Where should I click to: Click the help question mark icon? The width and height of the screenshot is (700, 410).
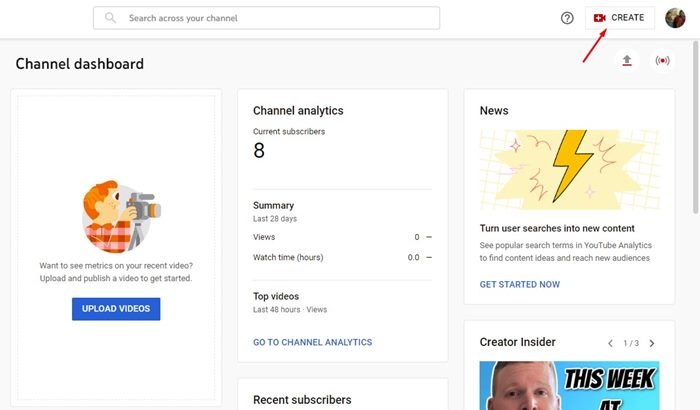click(567, 18)
